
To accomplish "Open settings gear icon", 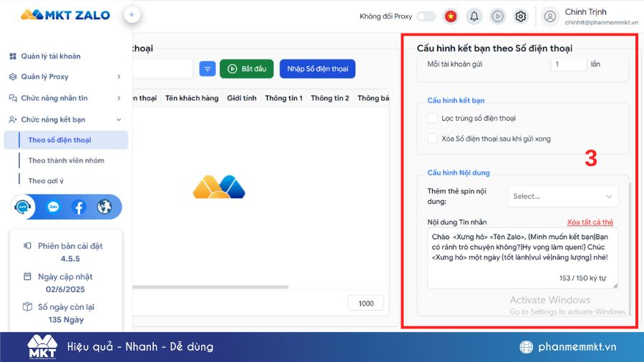I will point(520,16).
